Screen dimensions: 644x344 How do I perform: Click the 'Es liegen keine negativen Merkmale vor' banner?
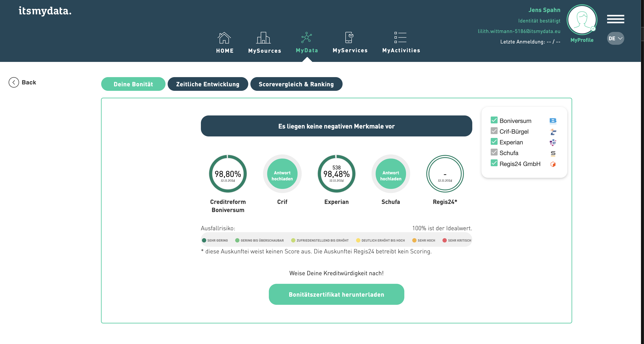[x=337, y=126]
